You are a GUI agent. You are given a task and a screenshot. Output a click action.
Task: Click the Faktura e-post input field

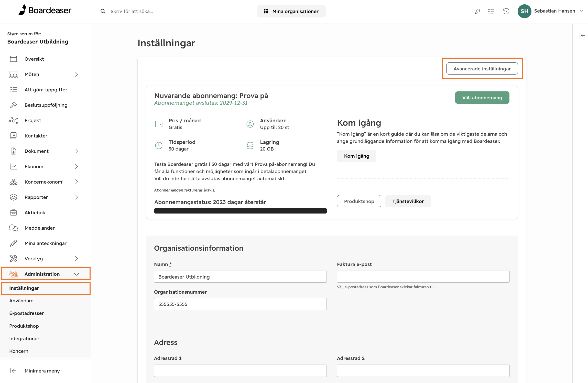point(423,277)
